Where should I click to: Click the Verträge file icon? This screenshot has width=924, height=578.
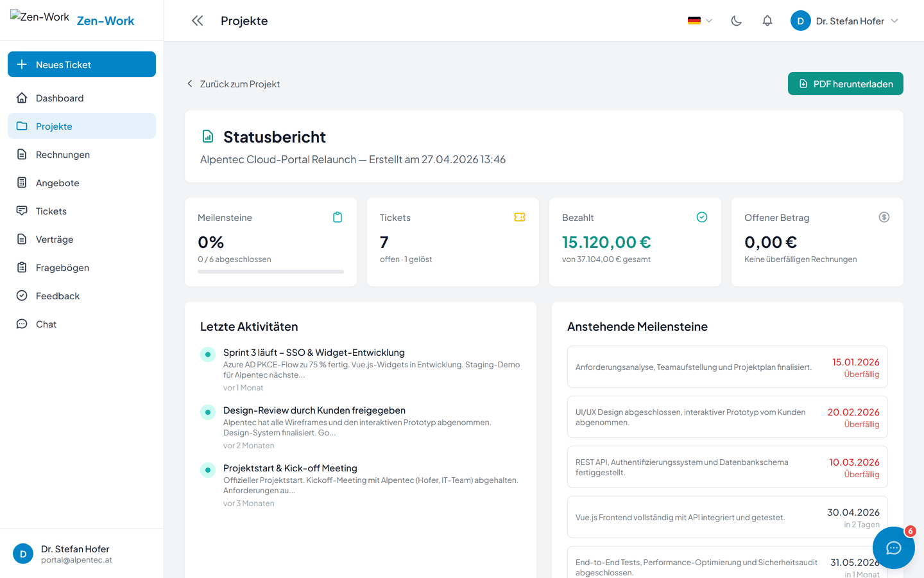22,239
